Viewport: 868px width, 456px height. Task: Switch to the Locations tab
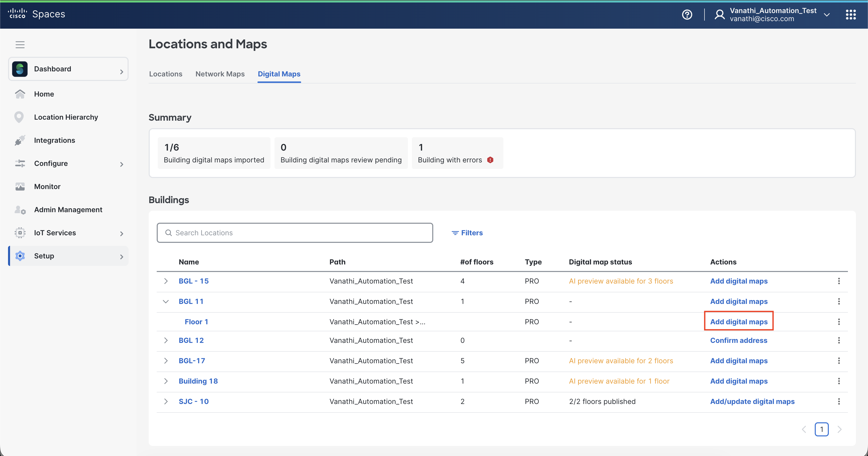(166, 74)
